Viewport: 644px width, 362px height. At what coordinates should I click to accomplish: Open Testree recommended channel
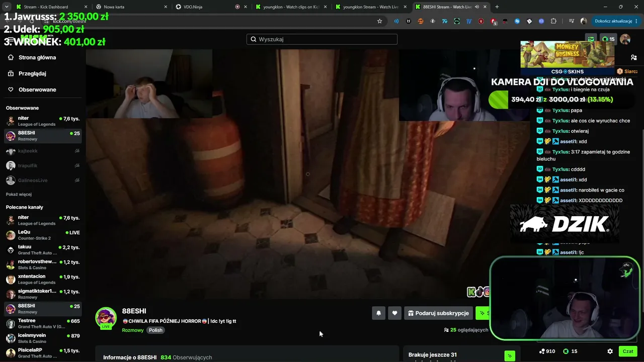pos(43,323)
